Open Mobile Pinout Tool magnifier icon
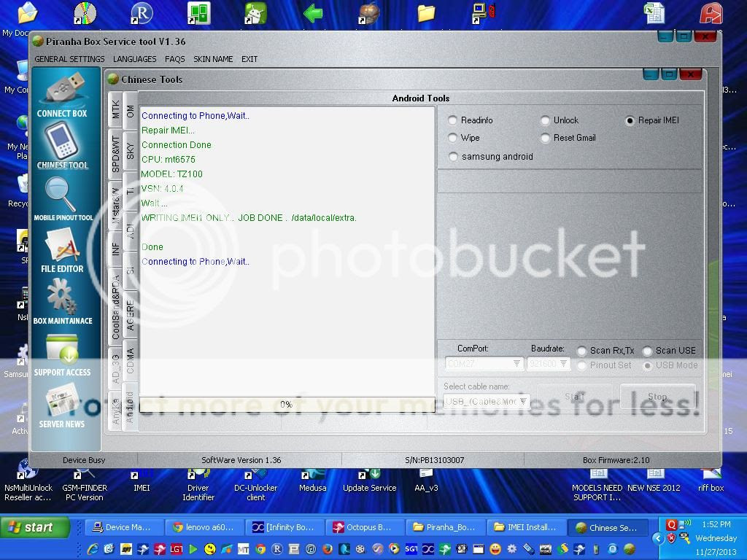This screenshot has width=747, height=560. pyautogui.click(x=63, y=198)
